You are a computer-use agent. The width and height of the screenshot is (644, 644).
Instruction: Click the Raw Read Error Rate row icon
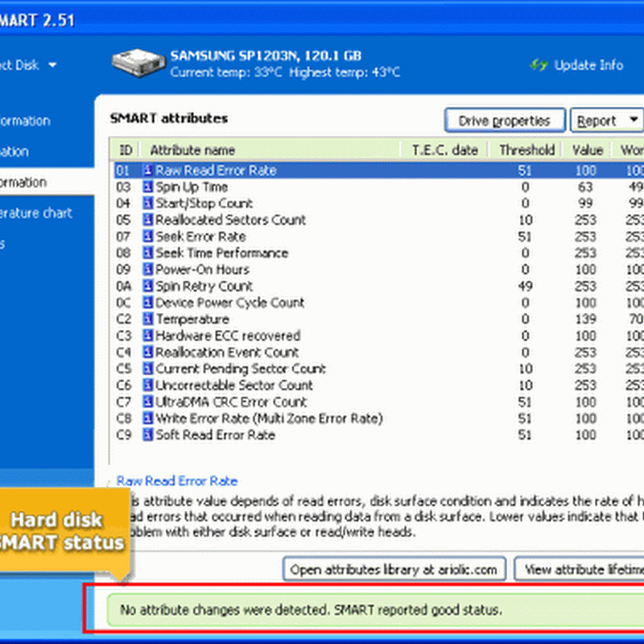click(148, 171)
